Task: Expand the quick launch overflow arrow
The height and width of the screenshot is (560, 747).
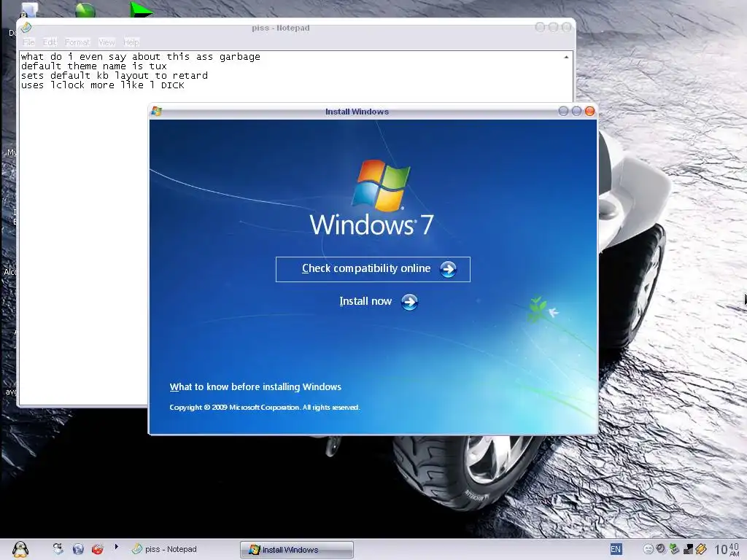Action: (116, 547)
